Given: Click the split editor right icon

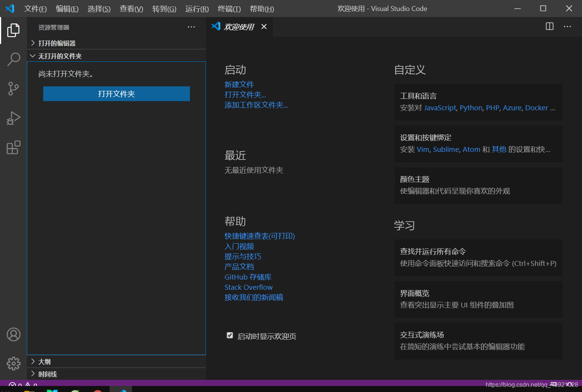Looking at the screenshot, I should 549,27.
